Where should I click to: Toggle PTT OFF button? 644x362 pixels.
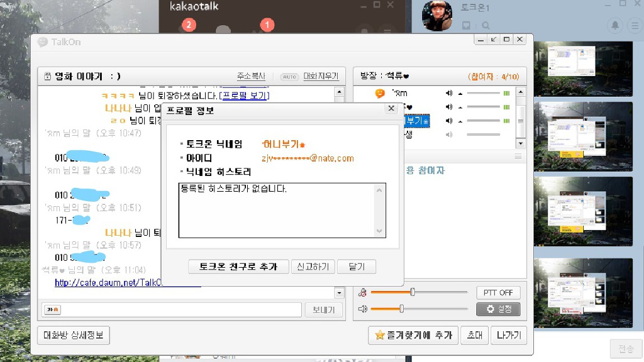point(498,293)
